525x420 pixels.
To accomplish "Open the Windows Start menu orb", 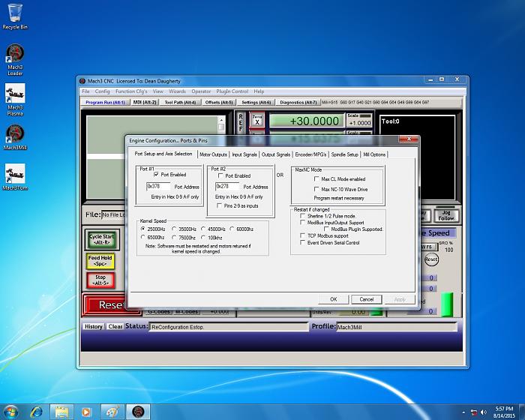I will coord(10,412).
